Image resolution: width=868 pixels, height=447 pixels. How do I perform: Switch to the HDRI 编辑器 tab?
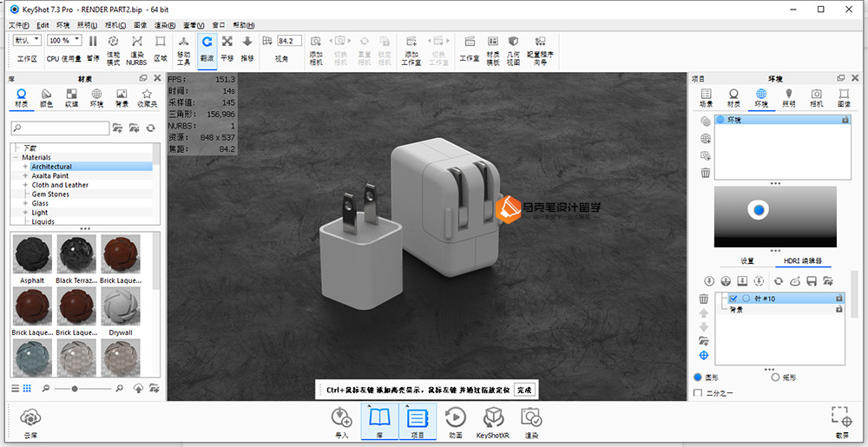tap(803, 261)
